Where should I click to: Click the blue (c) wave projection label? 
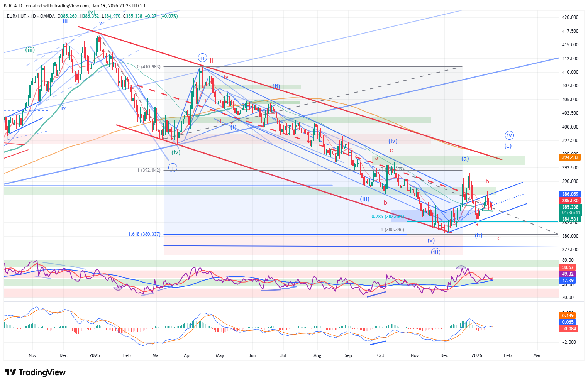coord(508,146)
